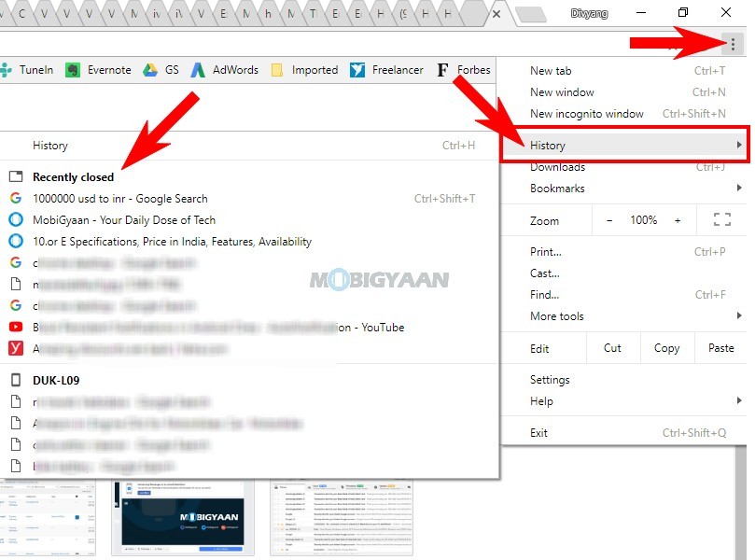Click the Divyang profile button

pyautogui.click(x=589, y=13)
